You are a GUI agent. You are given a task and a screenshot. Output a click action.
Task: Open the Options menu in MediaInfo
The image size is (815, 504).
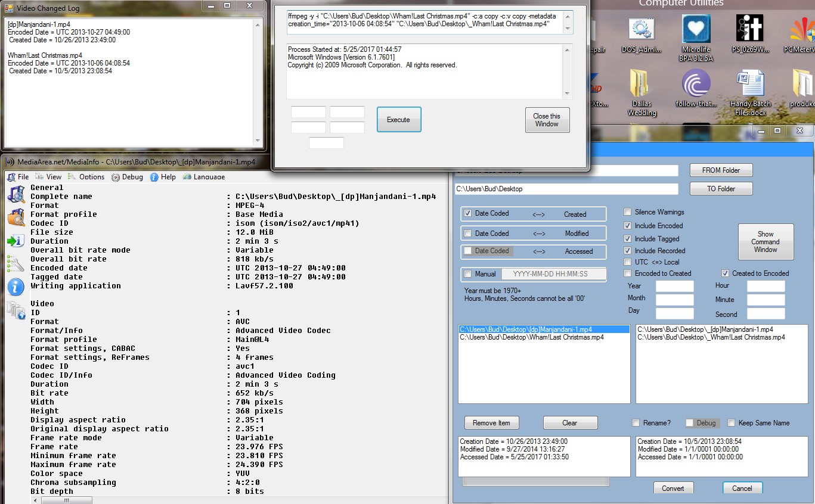(86, 177)
